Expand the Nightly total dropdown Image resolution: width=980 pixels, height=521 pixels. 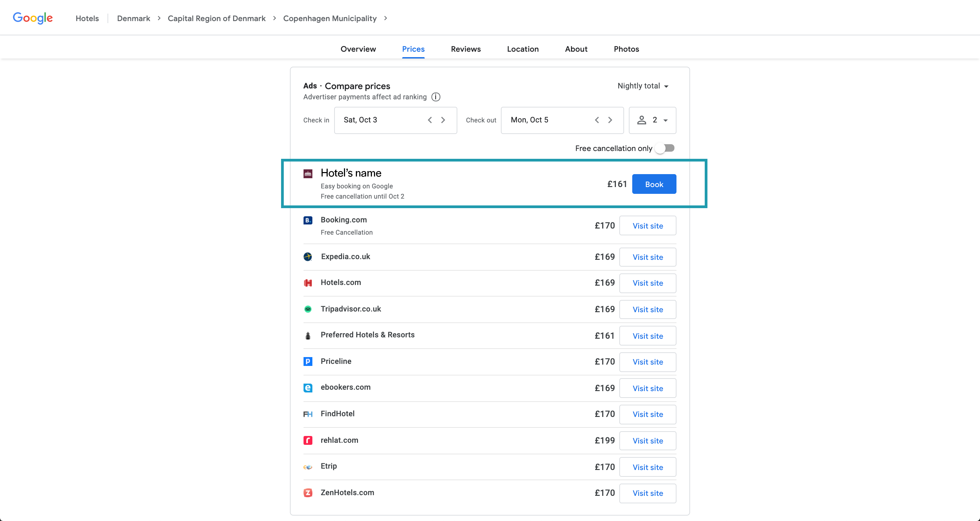click(642, 86)
